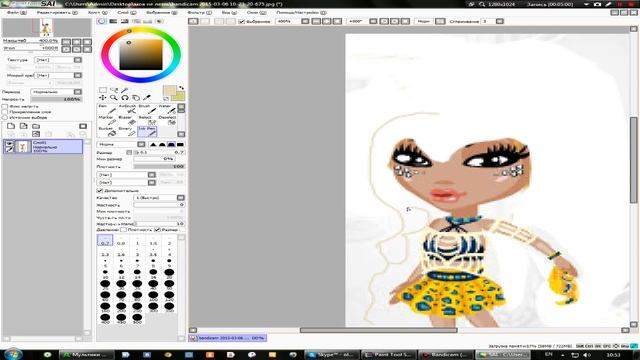Choose brush size 1.5 preset
The image size is (640, 360).
point(153,241)
